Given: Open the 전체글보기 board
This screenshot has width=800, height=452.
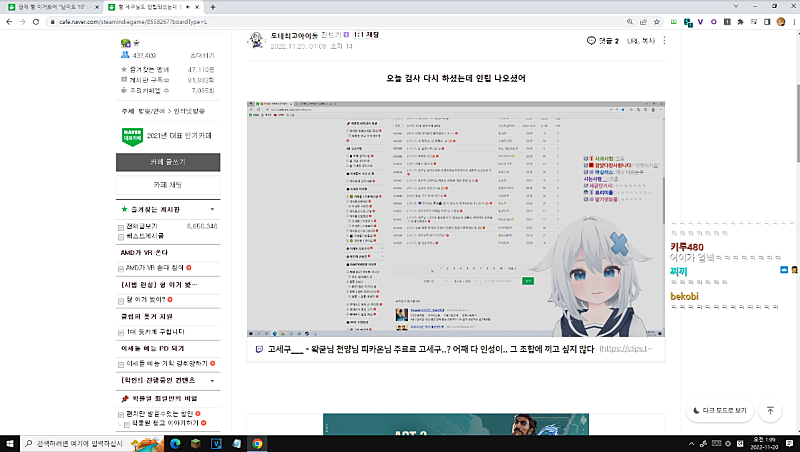Looking at the screenshot, I should pyautogui.click(x=142, y=226).
